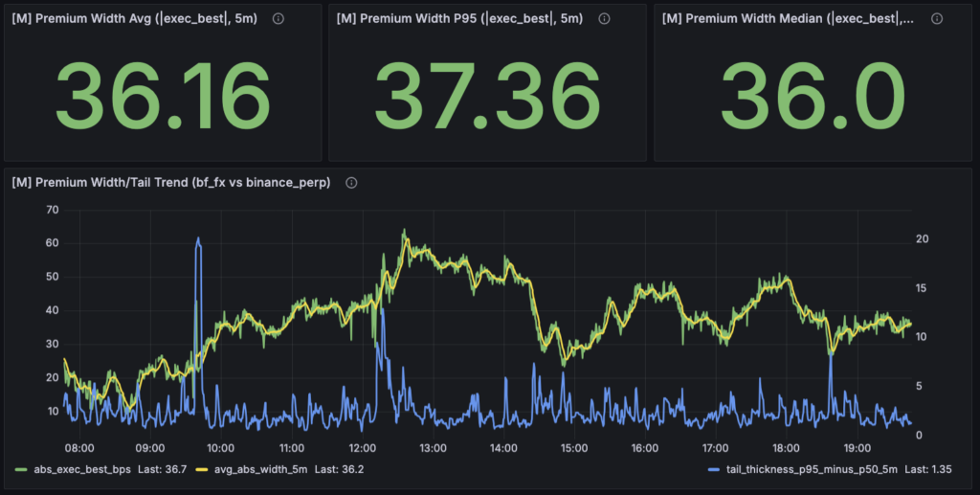980x495 pixels.
Task: Click the 37.36 P95 stat value
Action: click(x=487, y=96)
